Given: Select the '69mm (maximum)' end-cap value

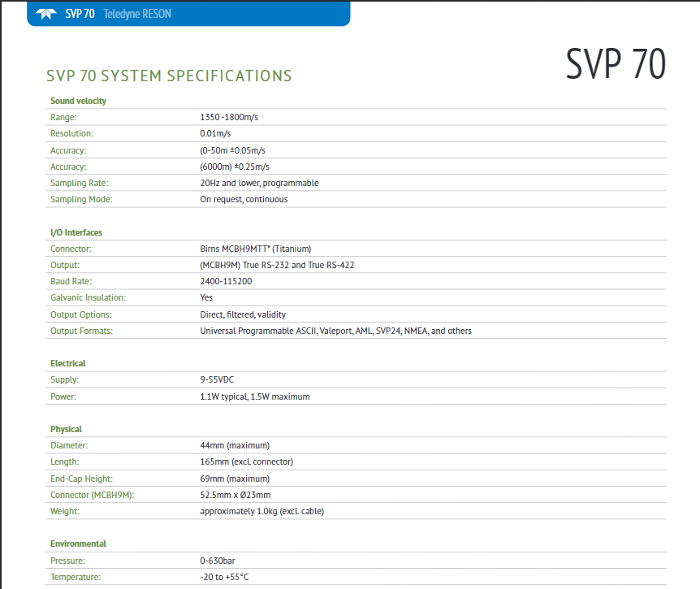Looking at the screenshot, I should pos(235,479).
